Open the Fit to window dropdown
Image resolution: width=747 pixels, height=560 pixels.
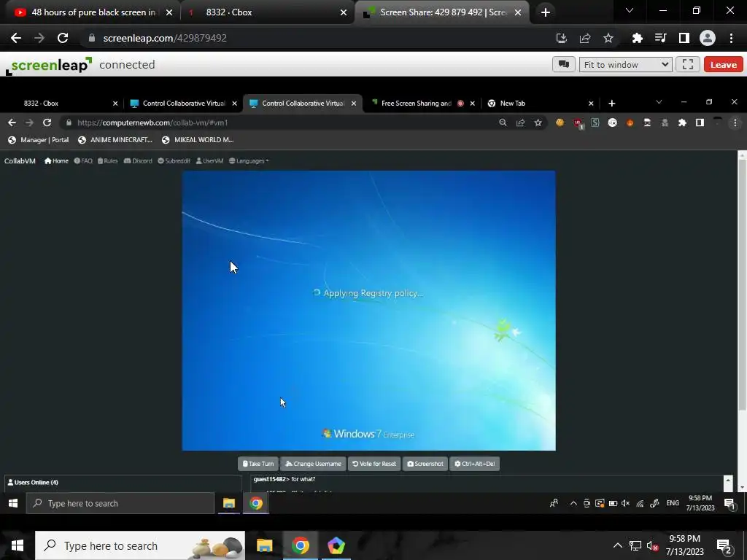625,64
